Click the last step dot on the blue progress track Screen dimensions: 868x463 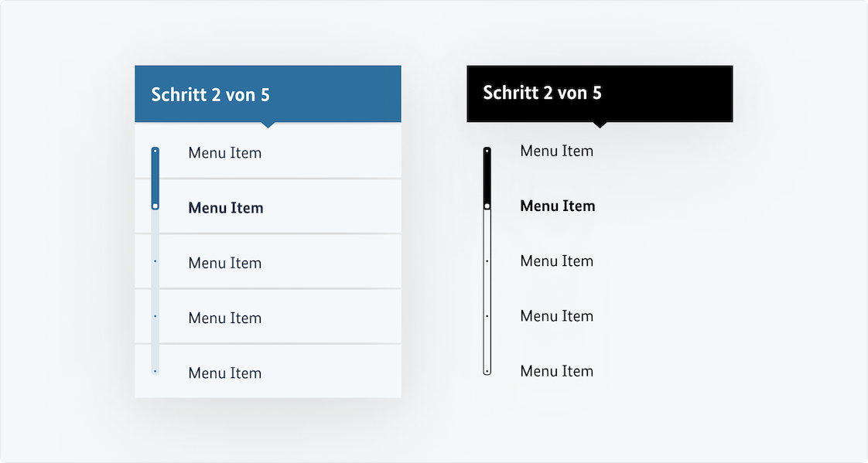pos(155,371)
